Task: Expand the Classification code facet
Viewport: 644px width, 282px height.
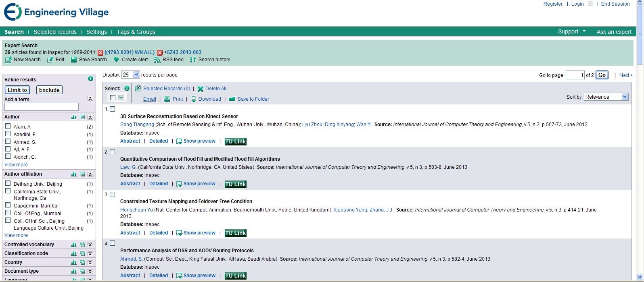Action: coord(90,254)
